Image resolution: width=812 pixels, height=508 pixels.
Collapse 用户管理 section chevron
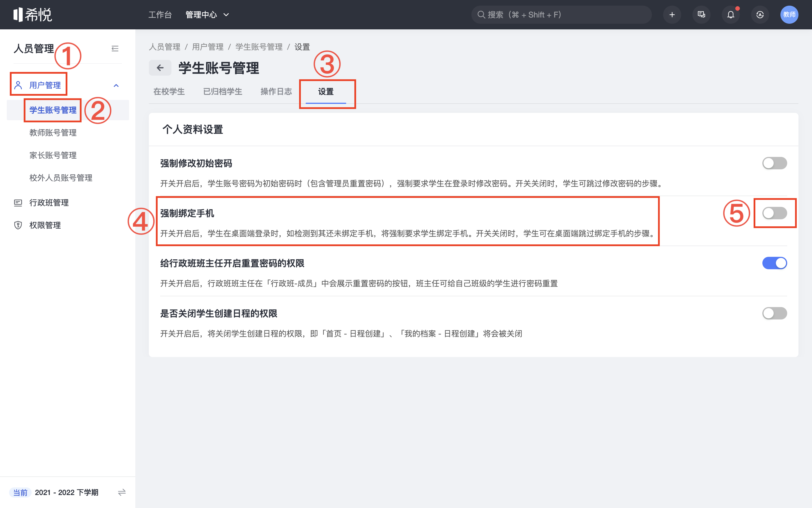[x=116, y=85]
